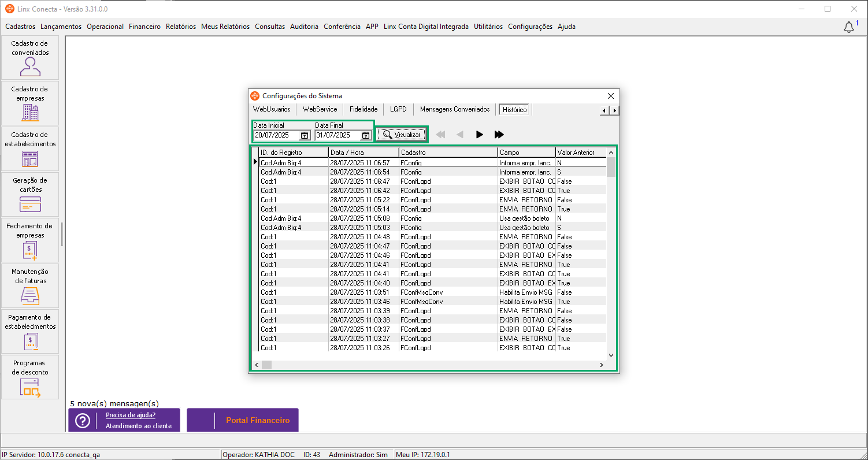
Task: Open the Configurações menu
Action: click(x=530, y=27)
